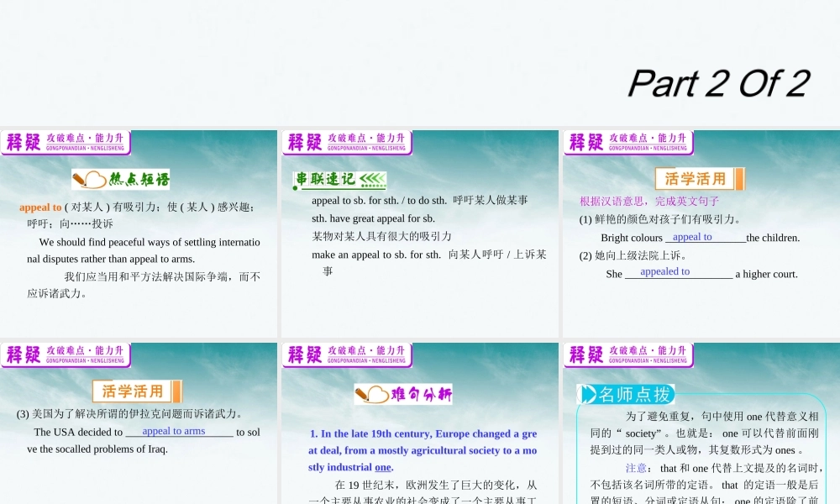Click the paragraph starting 为了避免重复
This screenshot has height=504, width=840.
tap(705, 433)
